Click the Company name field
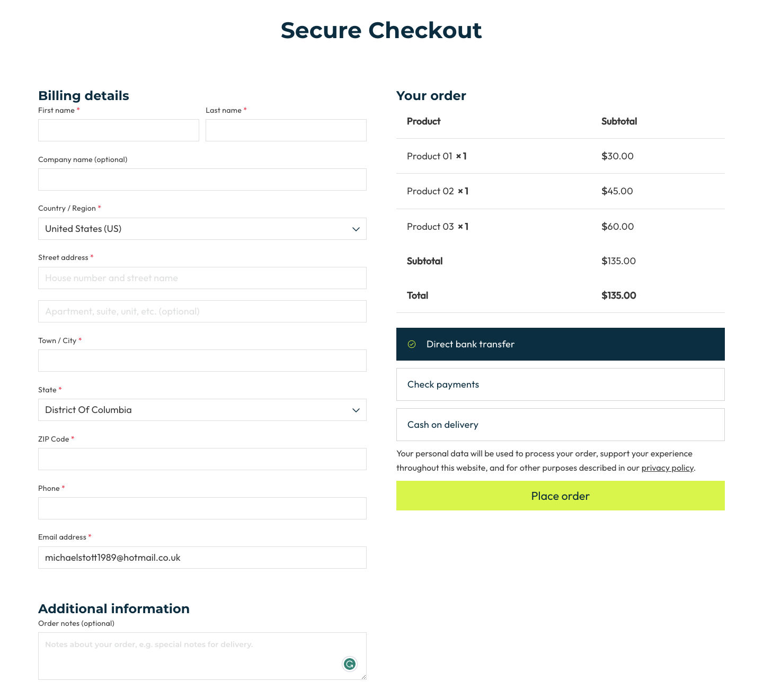763x700 pixels. (202, 180)
